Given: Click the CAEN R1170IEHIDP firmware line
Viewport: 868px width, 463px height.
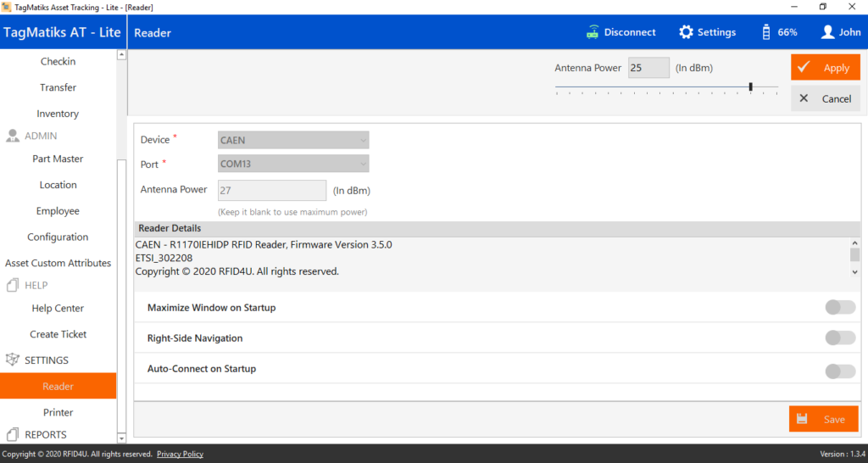Looking at the screenshot, I should click(264, 244).
